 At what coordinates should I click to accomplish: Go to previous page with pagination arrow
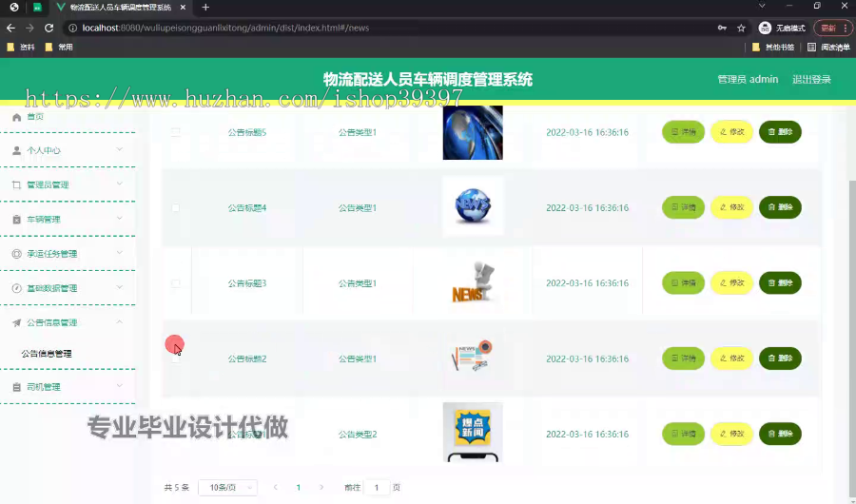[x=275, y=487]
